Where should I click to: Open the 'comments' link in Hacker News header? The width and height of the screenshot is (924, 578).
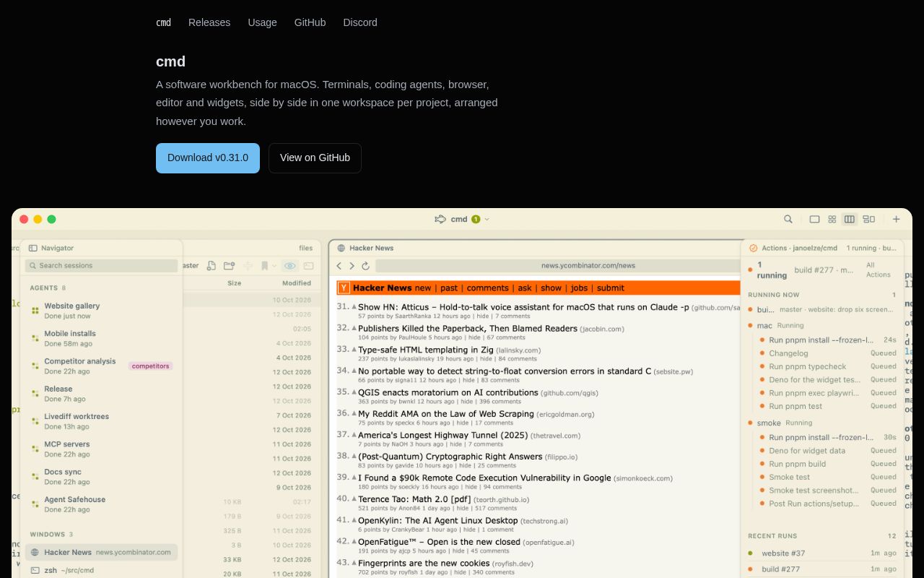[488, 288]
